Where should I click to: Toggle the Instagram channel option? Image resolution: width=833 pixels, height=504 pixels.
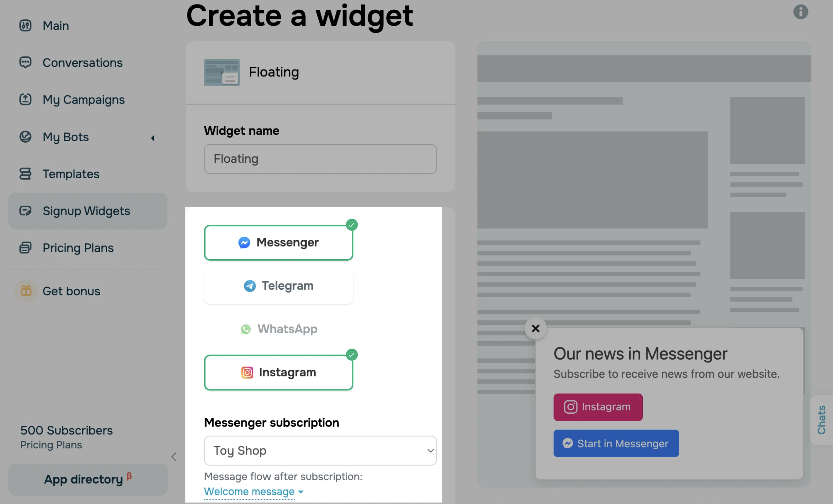click(278, 372)
